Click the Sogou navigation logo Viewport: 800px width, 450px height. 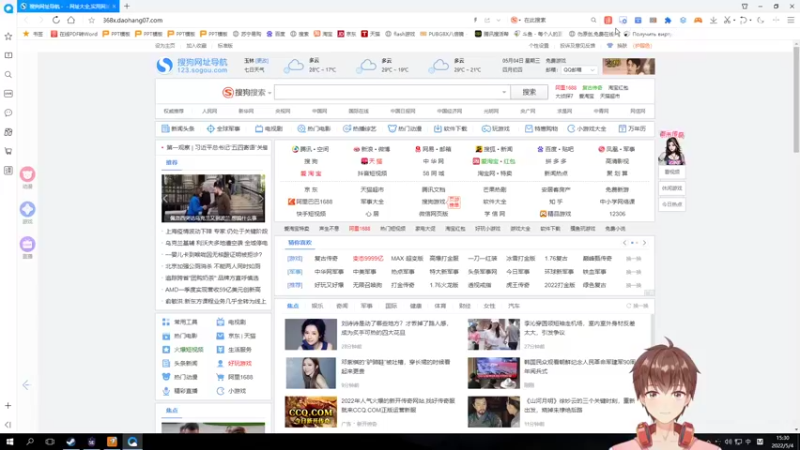(x=192, y=65)
